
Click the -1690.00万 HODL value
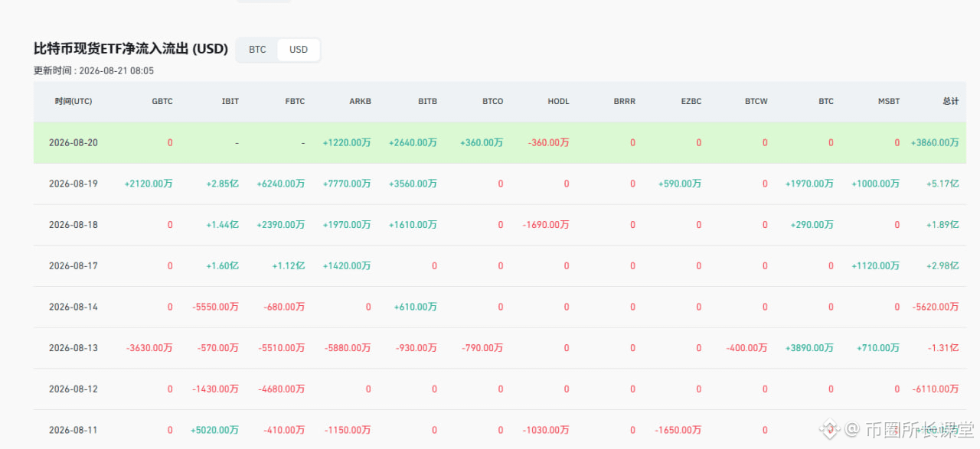coord(547,225)
